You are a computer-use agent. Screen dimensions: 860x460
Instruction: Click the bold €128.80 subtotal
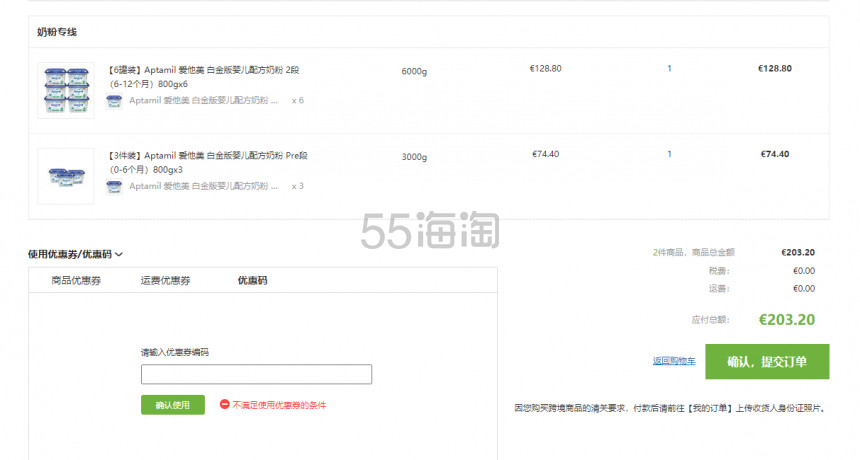(774, 69)
